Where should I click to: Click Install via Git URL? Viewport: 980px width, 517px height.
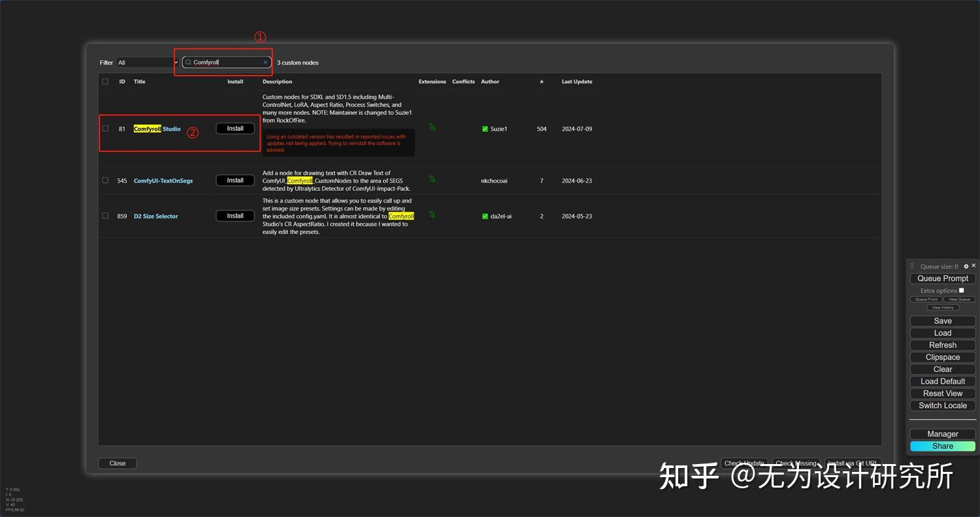point(853,463)
